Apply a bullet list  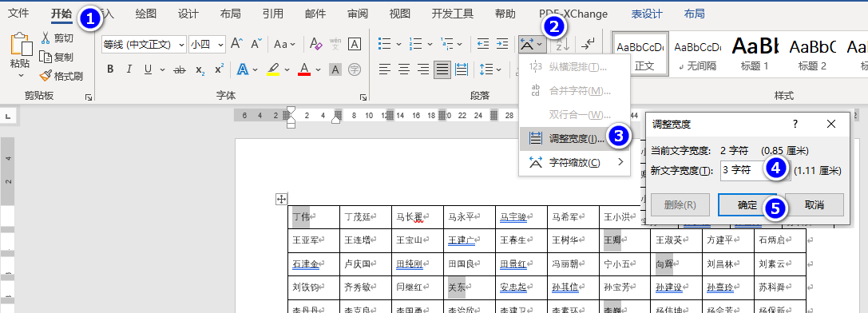pyautogui.click(x=385, y=44)
